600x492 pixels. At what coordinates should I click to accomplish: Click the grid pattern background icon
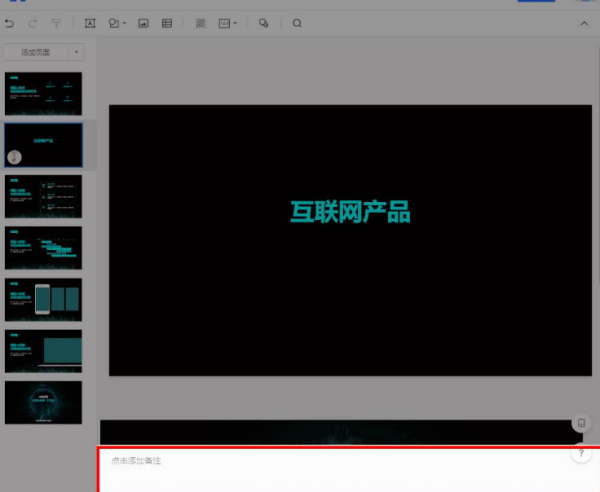200,23
